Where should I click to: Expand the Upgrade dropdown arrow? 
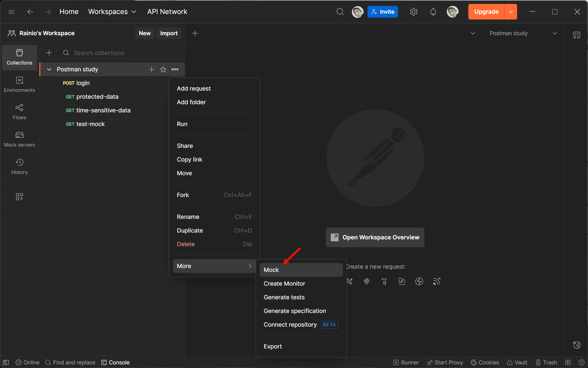(511, 12)
